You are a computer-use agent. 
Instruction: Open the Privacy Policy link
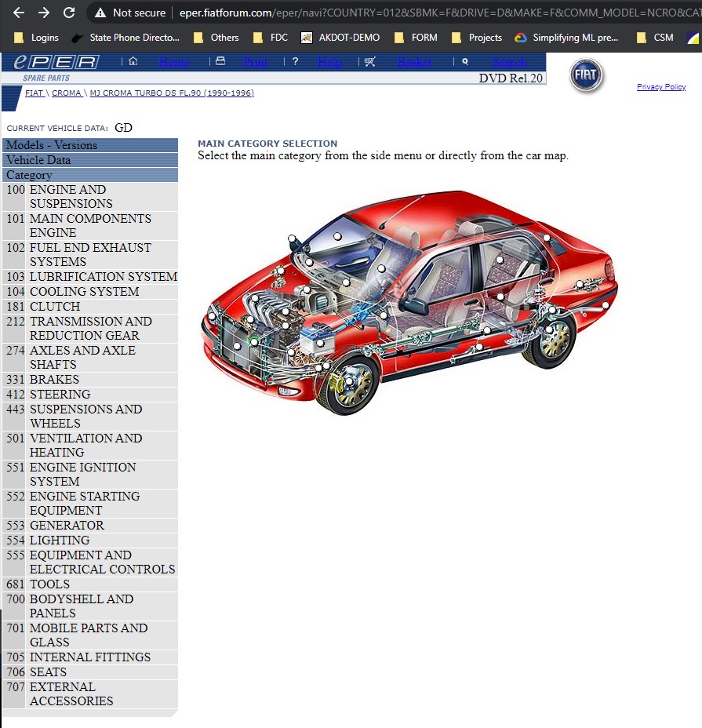661,87
